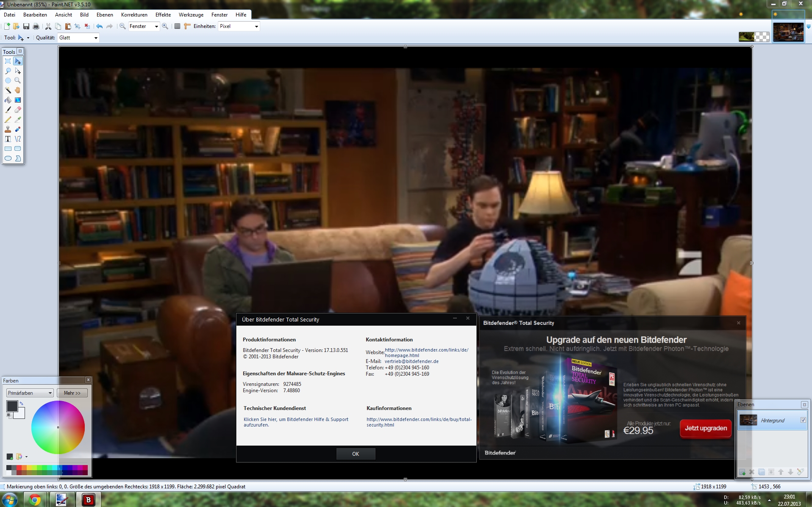Open the Effekte menu

point(163,14)
